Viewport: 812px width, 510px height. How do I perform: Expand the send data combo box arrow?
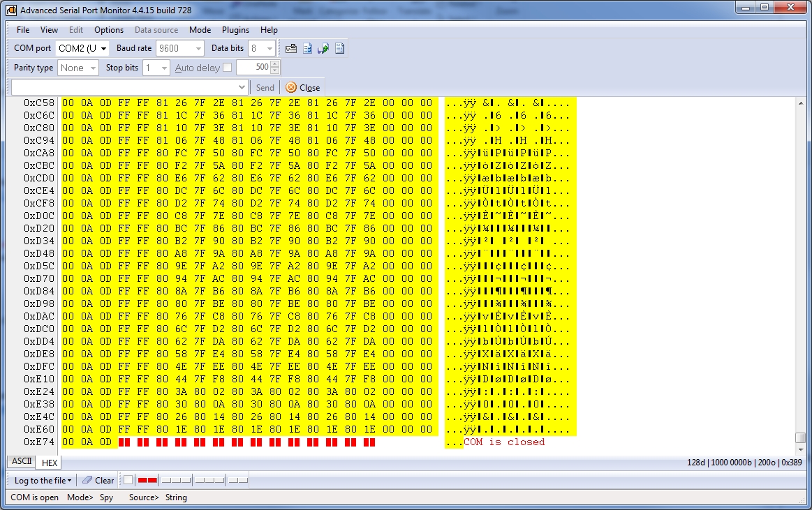click(x=242, y=87)
